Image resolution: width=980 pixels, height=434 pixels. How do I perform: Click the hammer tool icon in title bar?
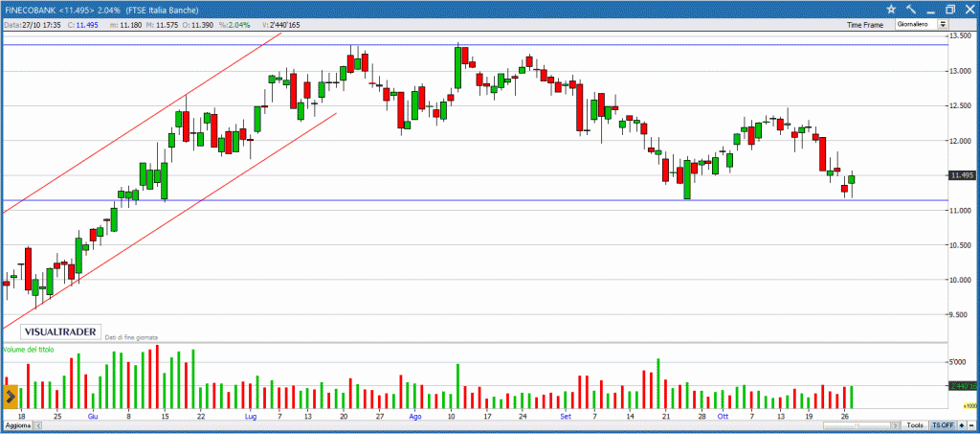pos(911,9)
